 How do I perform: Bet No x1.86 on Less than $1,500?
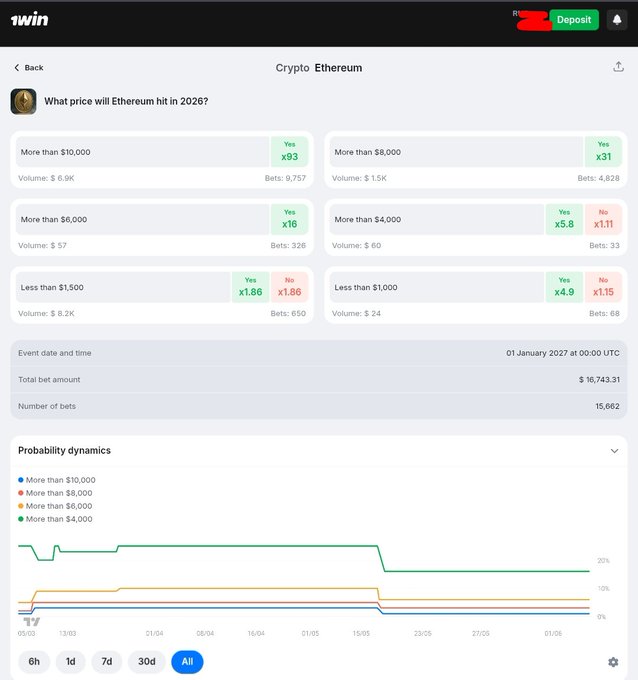click(x=289, y=287)
